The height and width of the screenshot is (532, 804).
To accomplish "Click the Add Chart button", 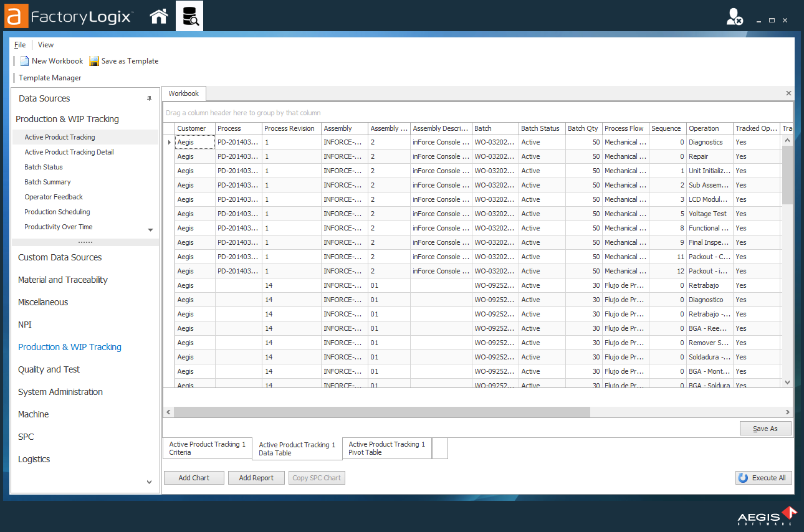I will pos(193,477).
